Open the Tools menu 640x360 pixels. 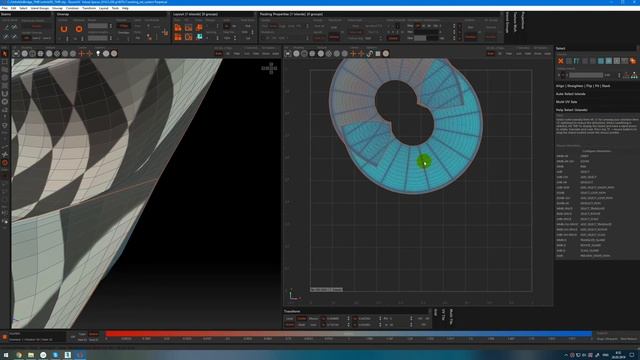click(x=116, y=8)
